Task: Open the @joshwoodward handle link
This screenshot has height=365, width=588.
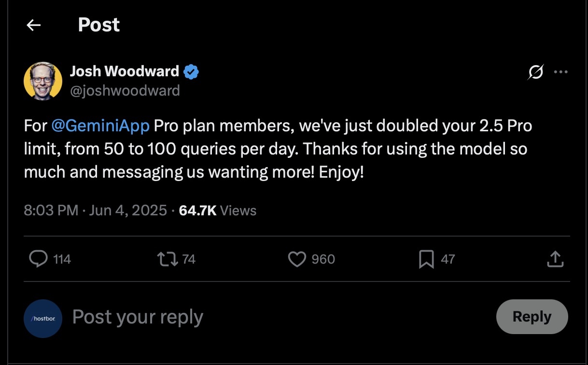Action: pos(125,90)
